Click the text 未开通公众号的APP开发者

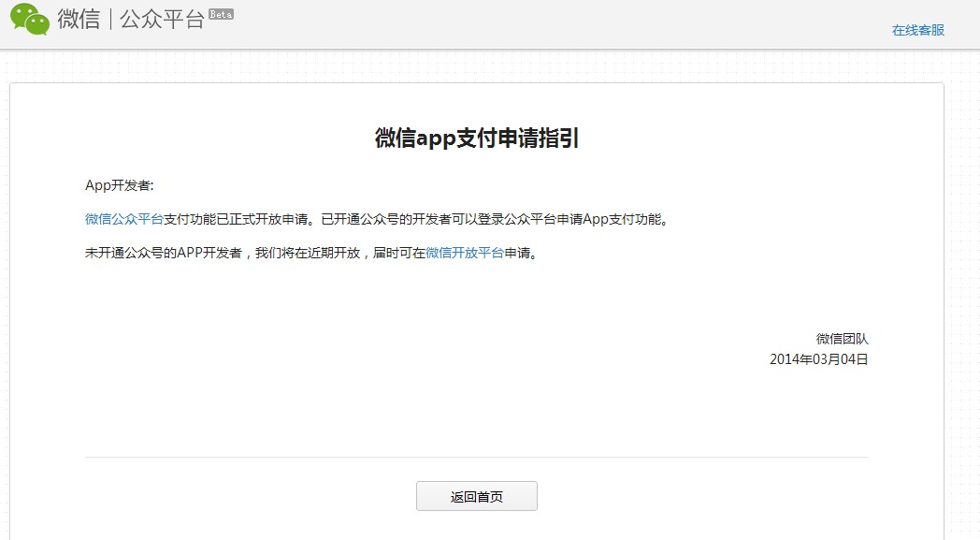pyautogui.click(x=163, y=253)
